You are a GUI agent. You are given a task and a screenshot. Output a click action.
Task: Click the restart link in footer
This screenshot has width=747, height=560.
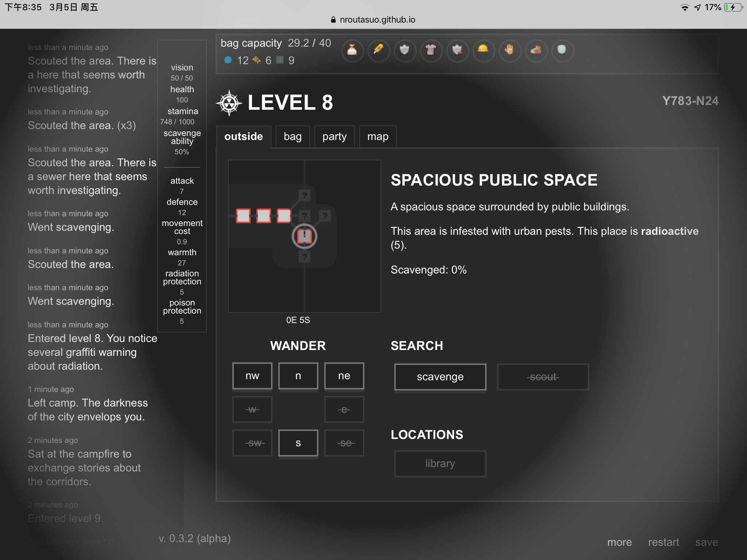tap(663, 542)
